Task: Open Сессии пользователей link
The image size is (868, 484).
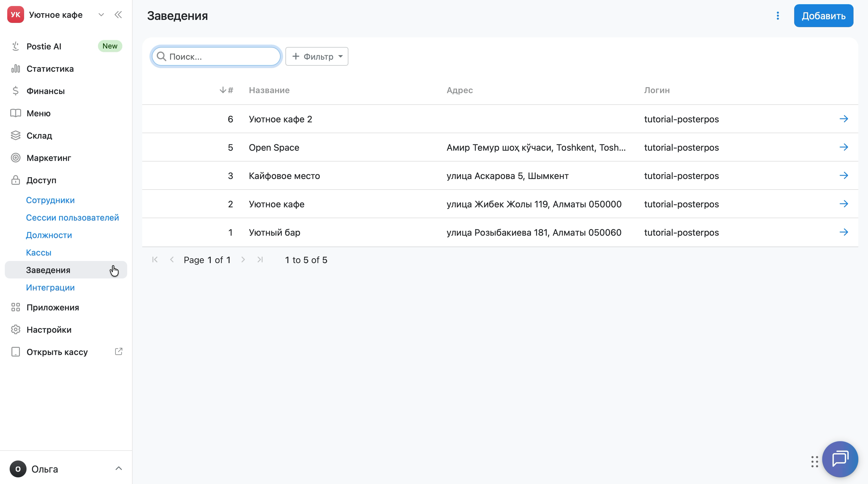Action: [x=72, y=218]
